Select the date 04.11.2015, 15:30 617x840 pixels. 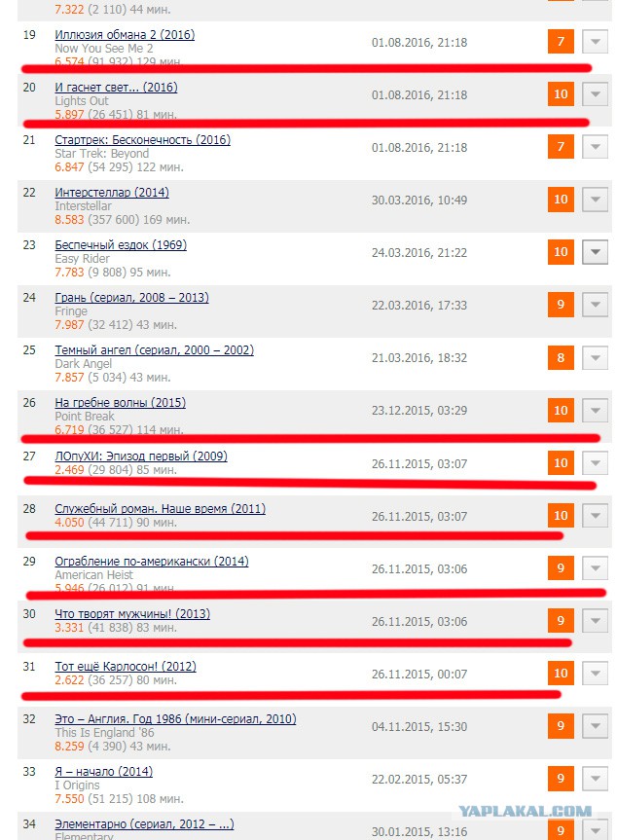tap(419, 726)
